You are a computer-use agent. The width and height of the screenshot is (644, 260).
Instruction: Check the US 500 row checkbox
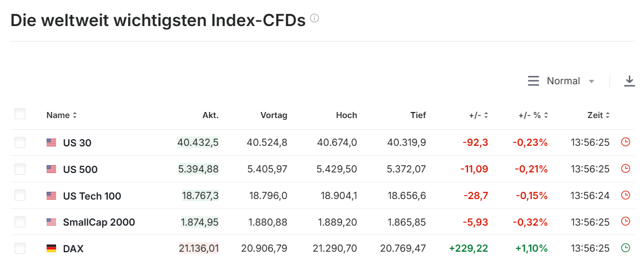(20, 169)
